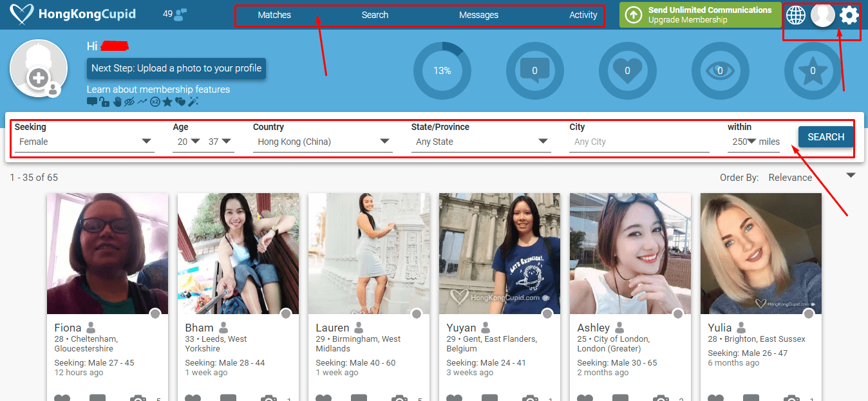Open the Search menu
Screen dimensions: 868x401
[x=375, y=15]
